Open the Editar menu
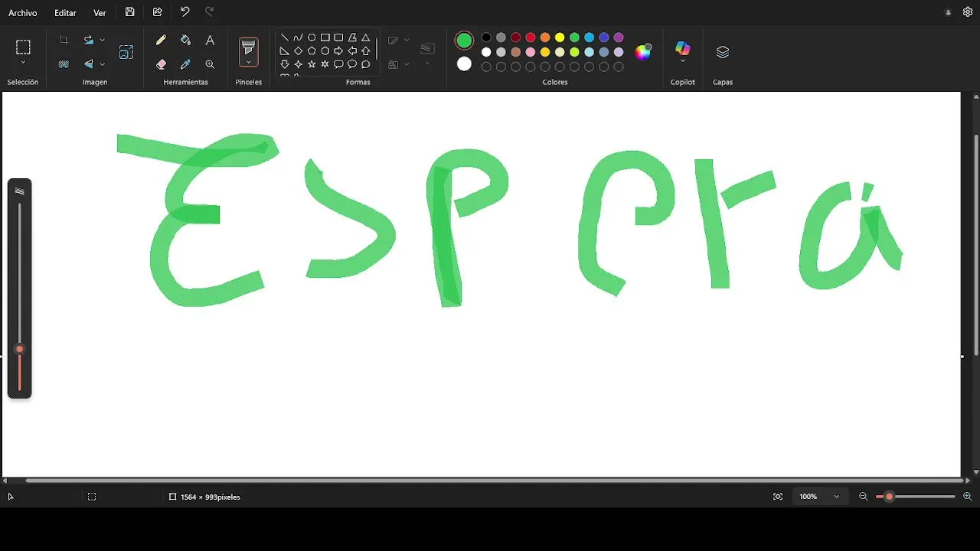Screen dimensions: 980x551 (x=65, y=13)
